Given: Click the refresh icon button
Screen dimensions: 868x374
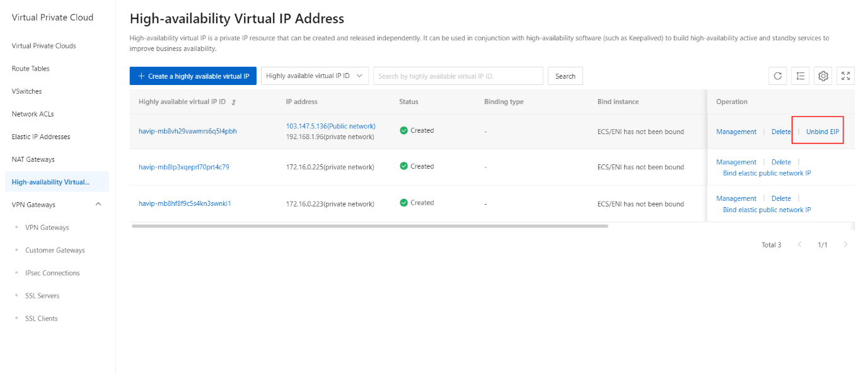Looking at the screenshot, I should [x=778, y=76].
